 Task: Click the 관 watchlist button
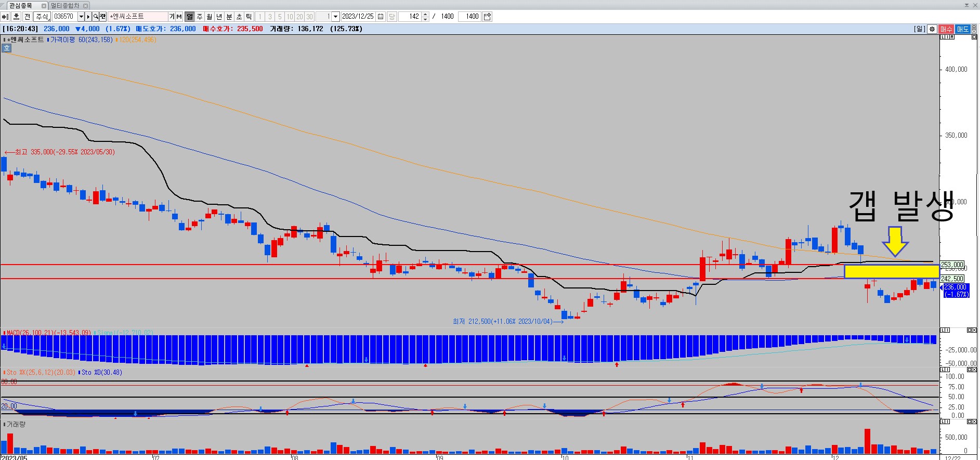coord(103,17)
